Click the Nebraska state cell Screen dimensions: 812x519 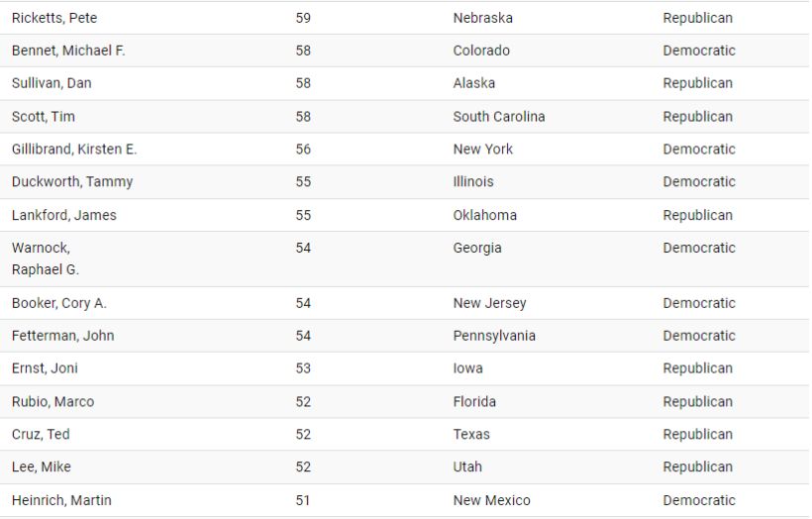pyautogui.click(x=483, y=18)
